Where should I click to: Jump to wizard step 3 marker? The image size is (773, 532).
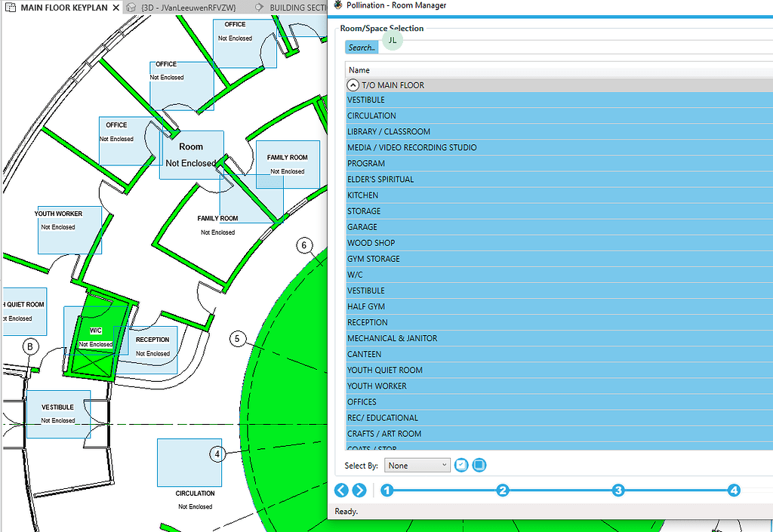pos(618,490)
